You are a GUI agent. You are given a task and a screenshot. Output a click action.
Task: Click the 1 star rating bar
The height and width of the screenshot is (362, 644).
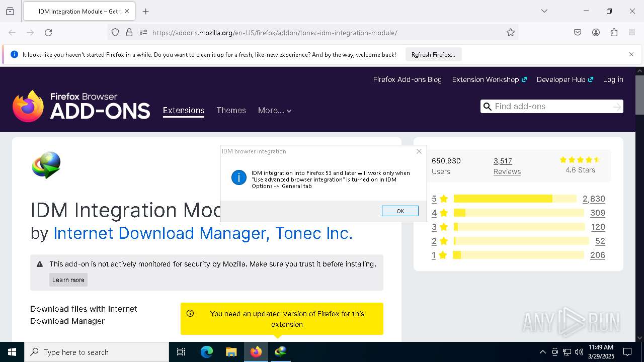click(x=519, y=255)
